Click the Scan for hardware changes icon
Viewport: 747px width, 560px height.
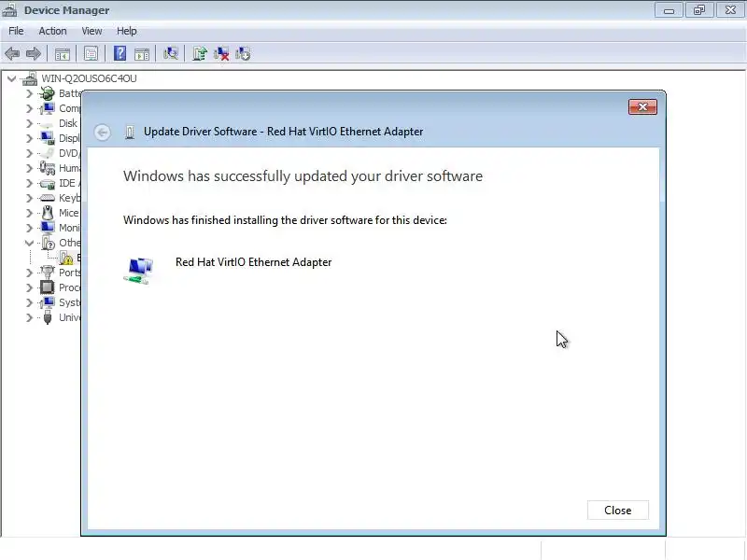pos(171,53)
